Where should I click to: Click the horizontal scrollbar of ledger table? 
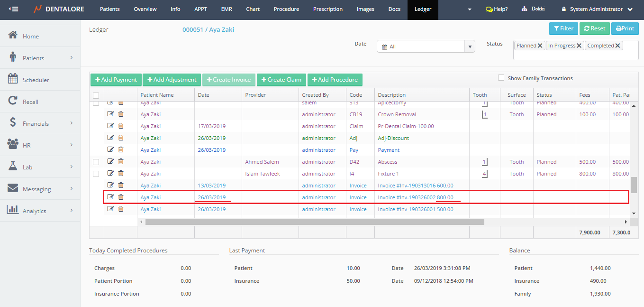(315, 222)
